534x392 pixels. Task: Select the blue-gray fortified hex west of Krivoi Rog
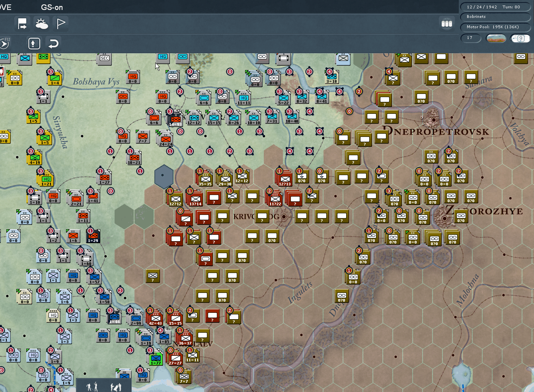point(164,176)
